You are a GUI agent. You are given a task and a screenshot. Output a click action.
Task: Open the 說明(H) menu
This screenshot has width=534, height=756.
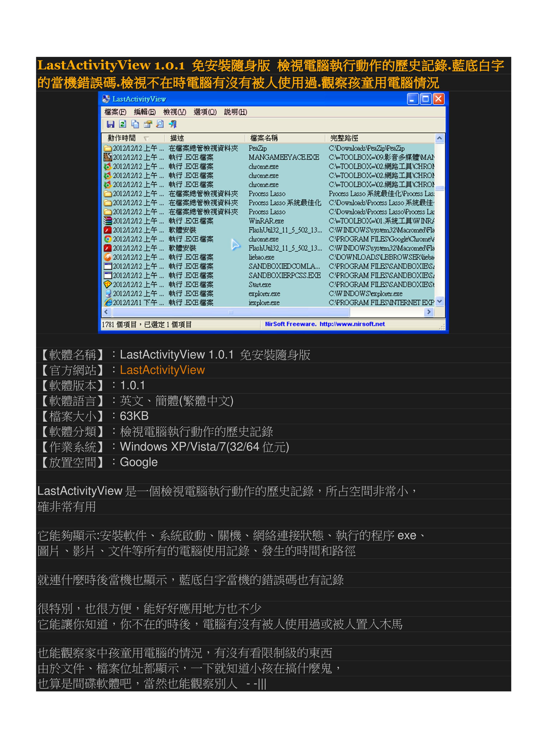(235, 112)
